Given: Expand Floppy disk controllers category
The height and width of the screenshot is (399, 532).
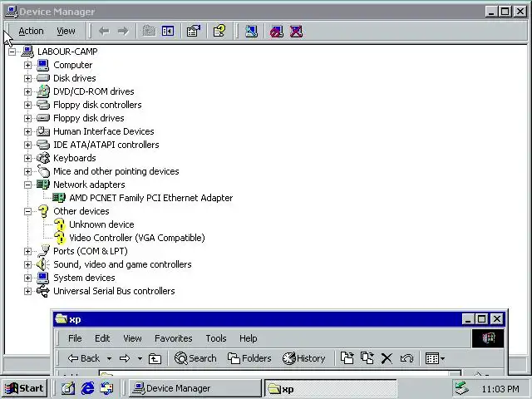Looking at the screenshot, I should point(27,105).
